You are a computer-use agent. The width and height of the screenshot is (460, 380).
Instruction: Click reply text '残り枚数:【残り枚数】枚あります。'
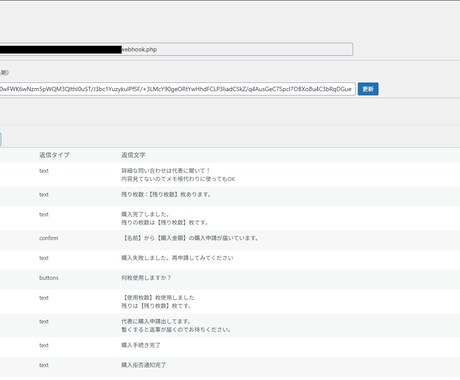tap(166, 194)
